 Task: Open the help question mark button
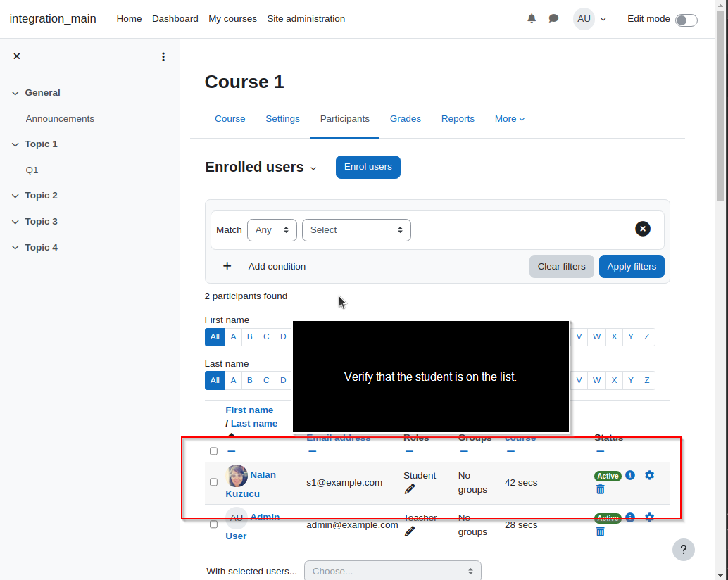tap(684, 550)
